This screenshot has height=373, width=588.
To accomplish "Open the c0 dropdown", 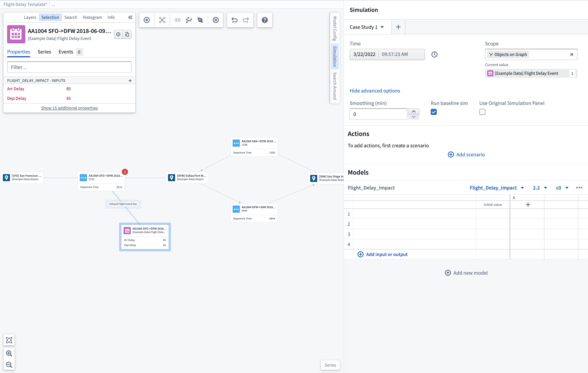I will (x=562, y=188).
